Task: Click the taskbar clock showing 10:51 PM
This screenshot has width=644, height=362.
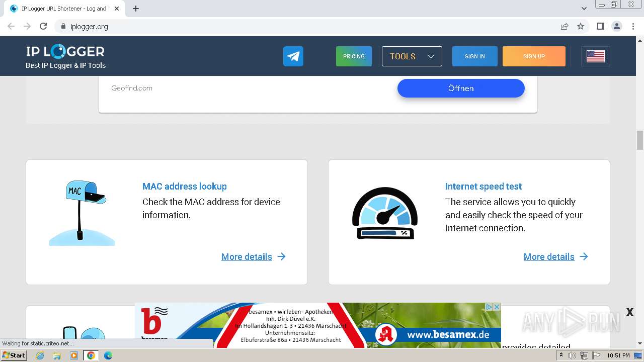Action: tap(618, 355)
